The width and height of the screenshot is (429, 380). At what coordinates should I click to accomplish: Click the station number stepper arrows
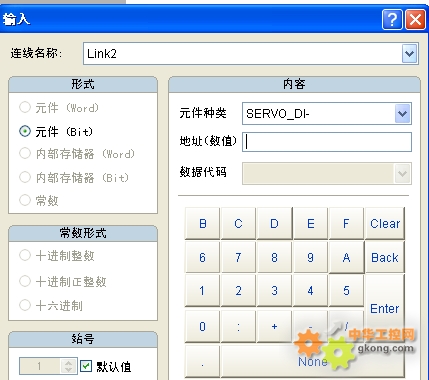68,366
